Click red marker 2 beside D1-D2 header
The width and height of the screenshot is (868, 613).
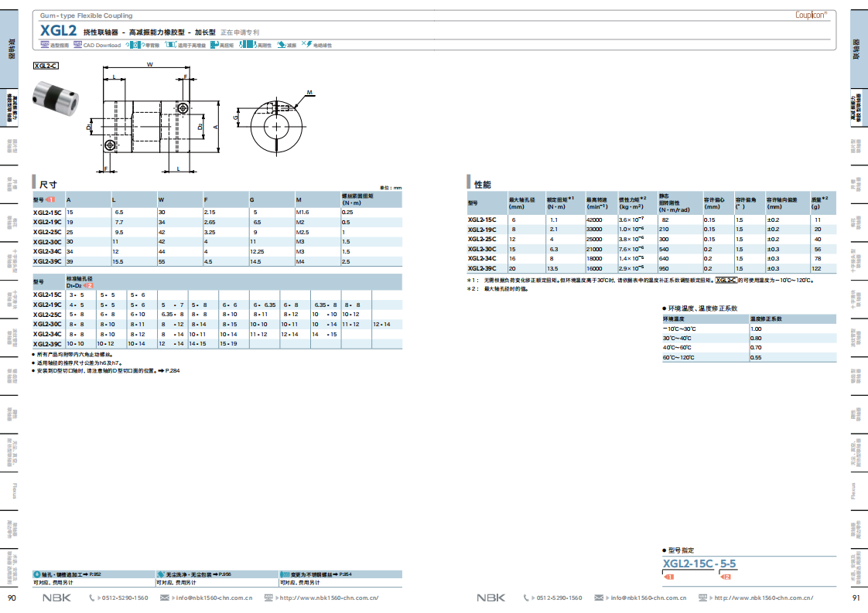[88, 285]
